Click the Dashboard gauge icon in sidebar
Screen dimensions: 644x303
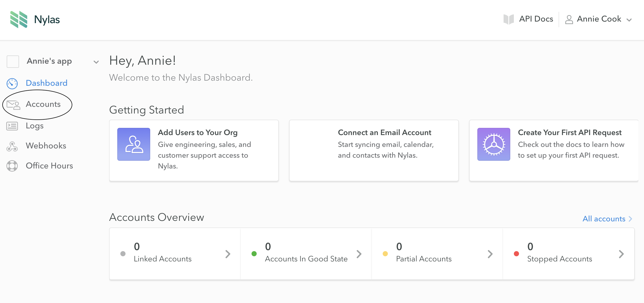(12, 83)
